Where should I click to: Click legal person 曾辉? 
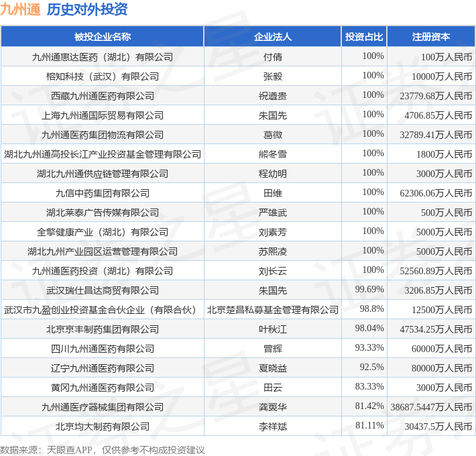click(x=273, y=348)
